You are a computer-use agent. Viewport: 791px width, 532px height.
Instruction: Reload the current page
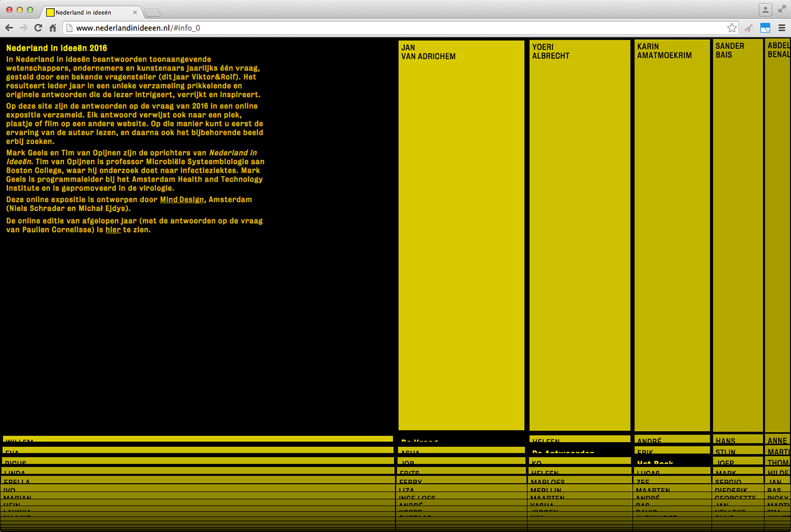pyautogui.click(x=38, y=28)
